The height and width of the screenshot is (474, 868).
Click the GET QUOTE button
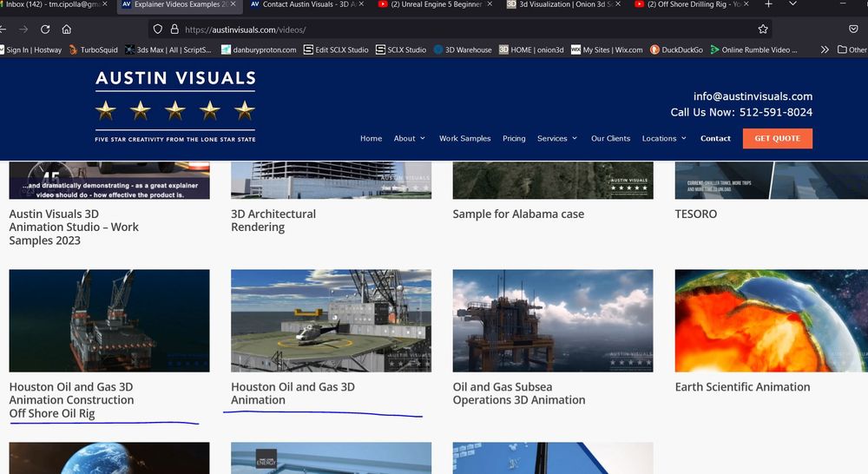[x=777, y=139]
